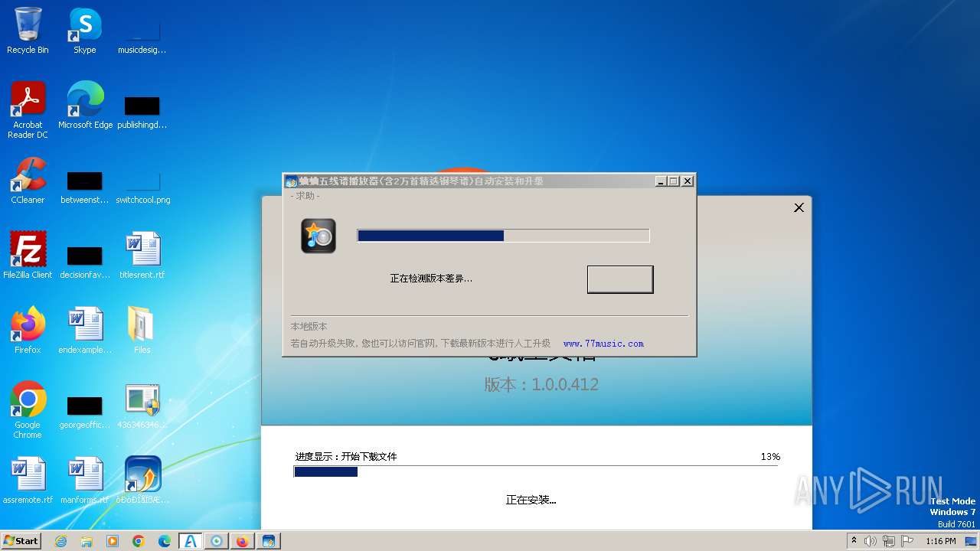Viewport: 980px width, 551px height.
Task: Open the volume speaker tray icon
Action: 871,541
